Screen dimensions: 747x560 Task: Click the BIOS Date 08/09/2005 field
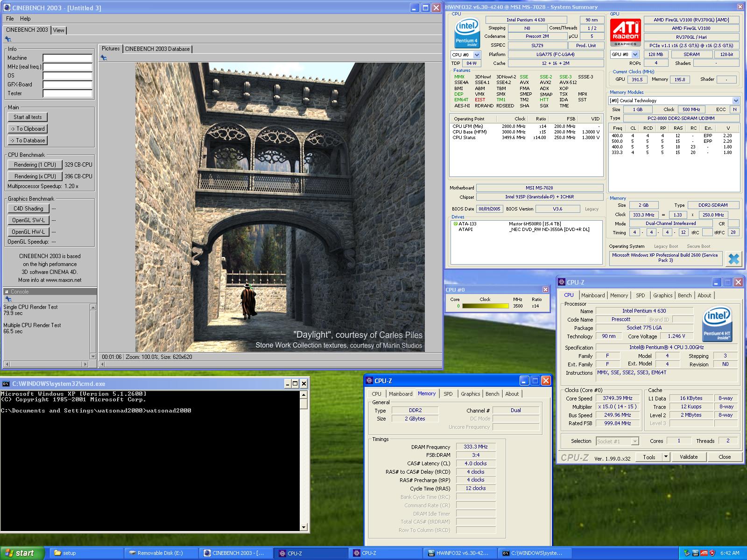489,209
